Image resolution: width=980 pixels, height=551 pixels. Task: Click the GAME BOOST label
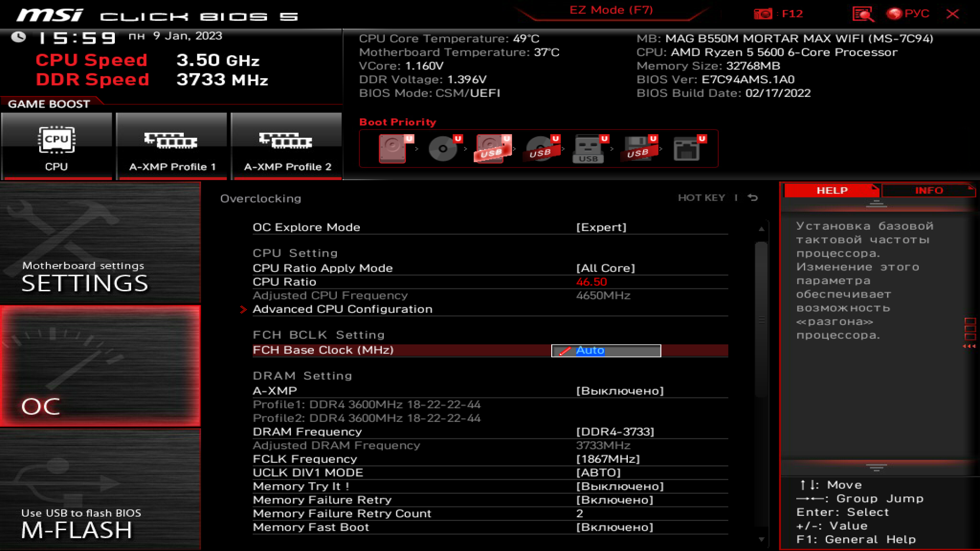tap(49, 104)
